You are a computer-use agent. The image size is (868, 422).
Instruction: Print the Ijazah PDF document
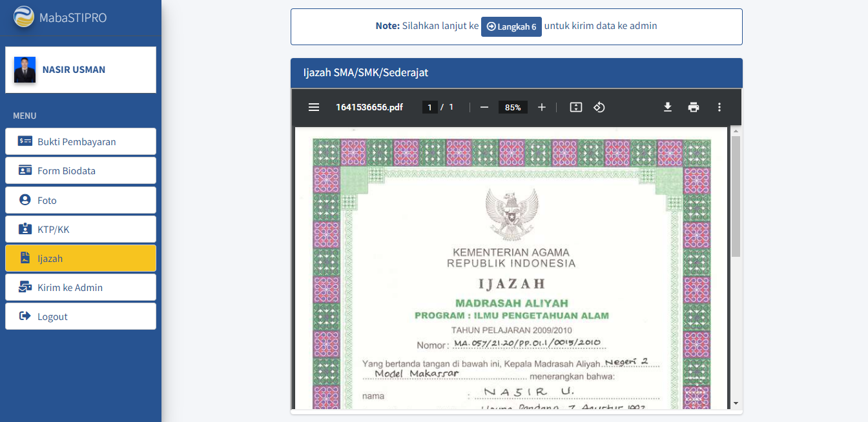click(694, 107)
